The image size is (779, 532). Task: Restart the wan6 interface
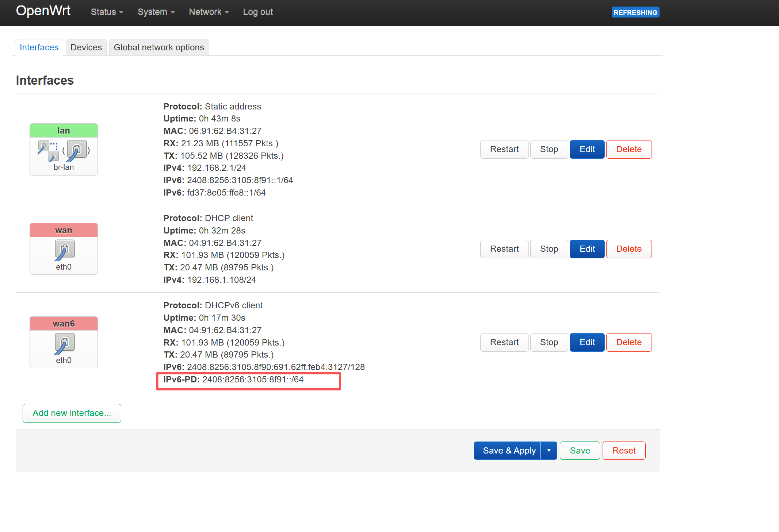click(504, 342)
